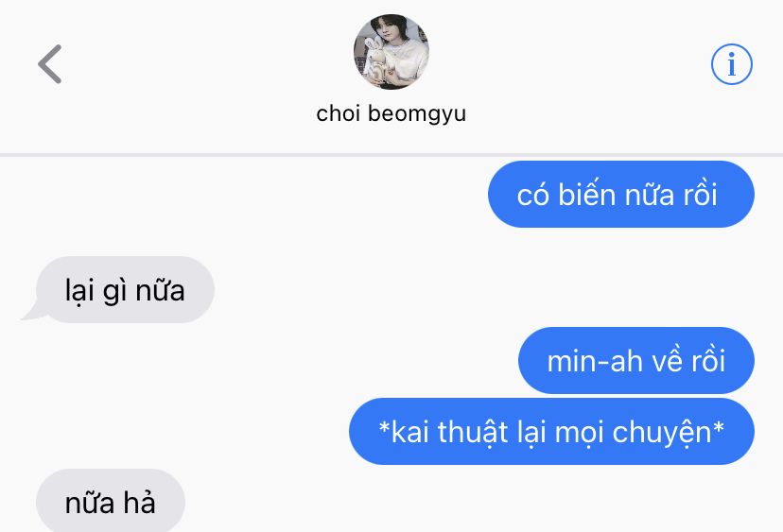The height and width of the screenshot is (532, 783).
Task: Click the word 'min-ah' in the sent message
Action: click(594, 361)
